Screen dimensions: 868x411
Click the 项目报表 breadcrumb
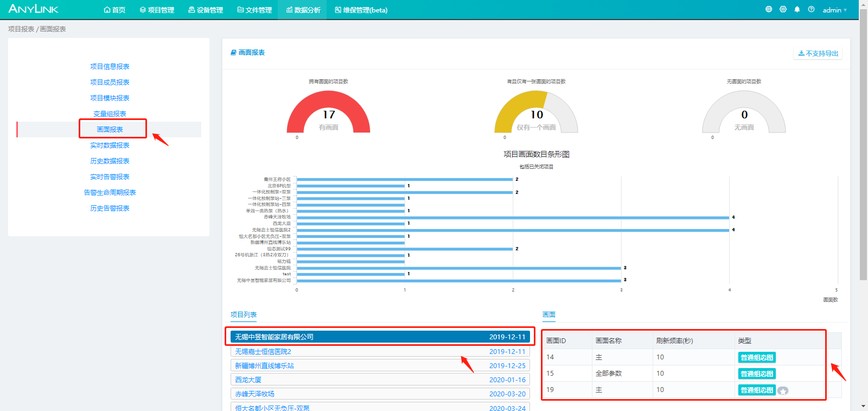click(x=21, y=29)
